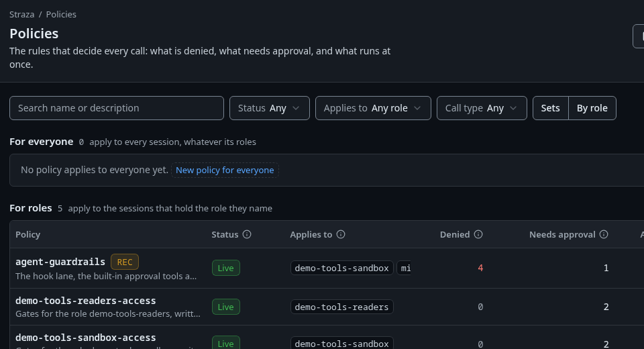Focus the Search name or description field
The image size is (644, 349).
tap(117, 108)
